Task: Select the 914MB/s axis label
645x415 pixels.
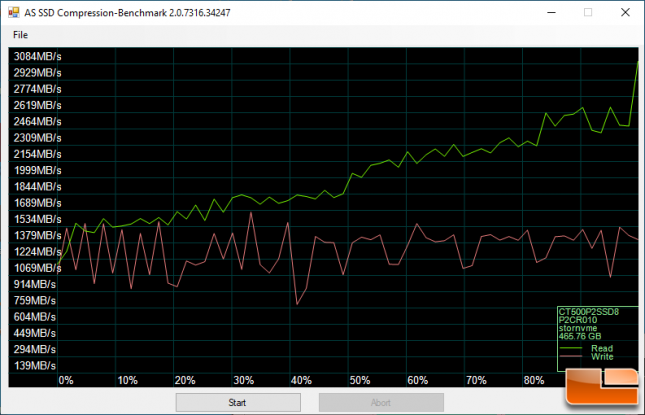Action: (35, 284)
